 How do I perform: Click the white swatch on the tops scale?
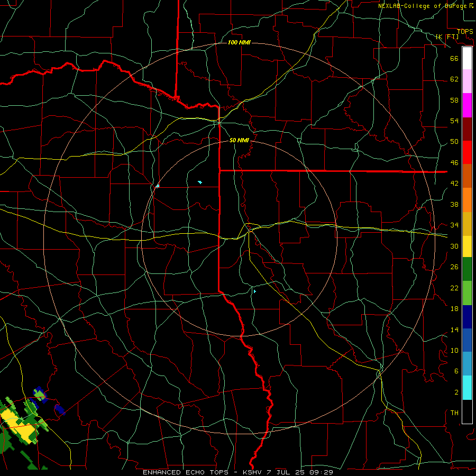pyautogui.click(x=467, y=58)
